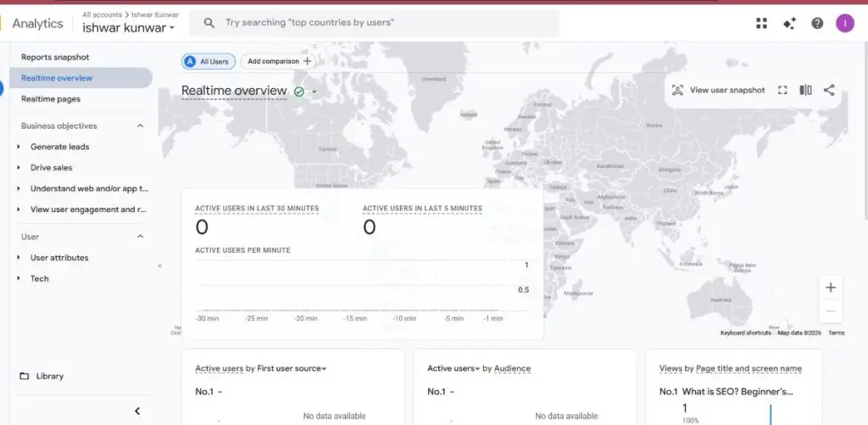
Task: Click the map Terms link
Action: click(x=836, y=333)
